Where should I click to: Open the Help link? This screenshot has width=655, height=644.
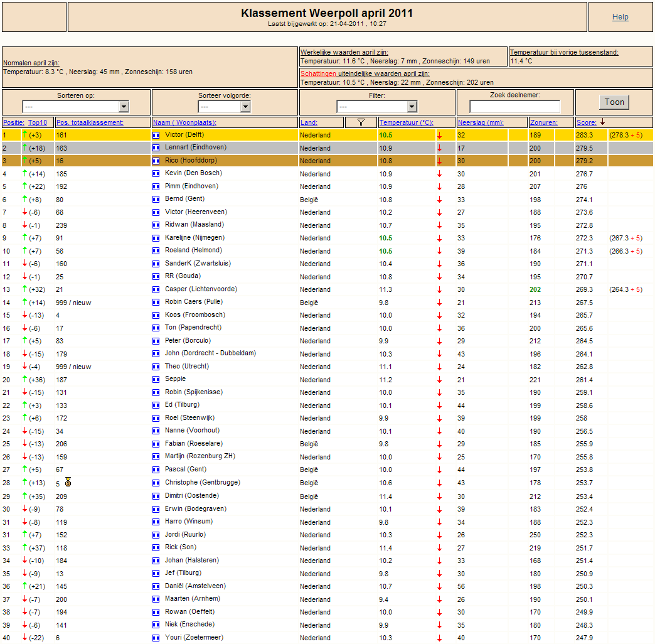tap(620, 17)
